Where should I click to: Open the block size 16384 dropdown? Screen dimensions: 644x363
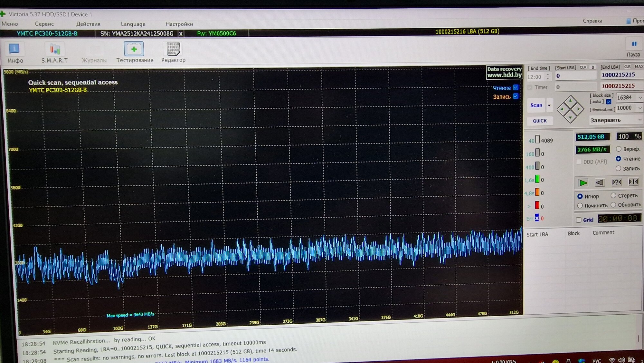point(640,97)
